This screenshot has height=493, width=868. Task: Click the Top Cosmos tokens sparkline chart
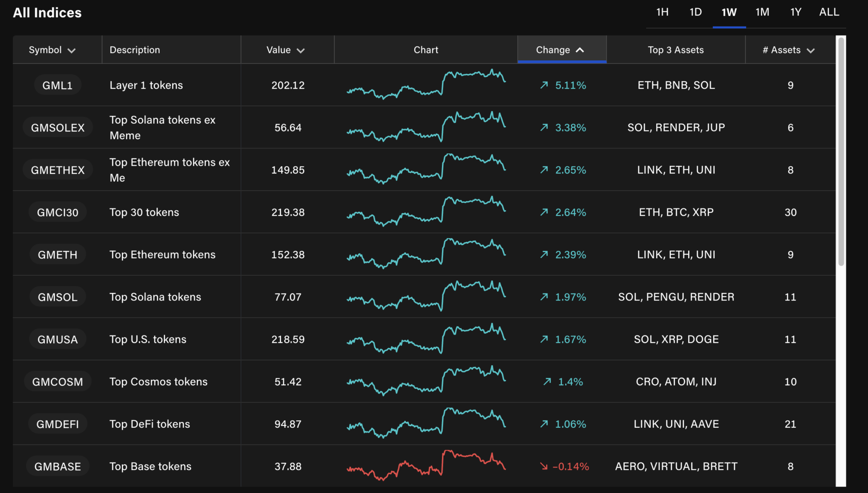[426, 381]
